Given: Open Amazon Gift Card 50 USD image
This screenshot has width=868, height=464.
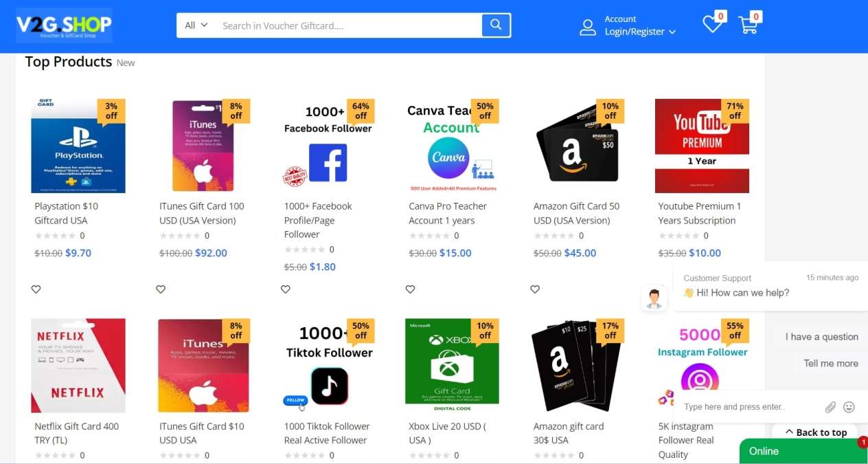Looking at the screenshot, I should coord(577,146).
